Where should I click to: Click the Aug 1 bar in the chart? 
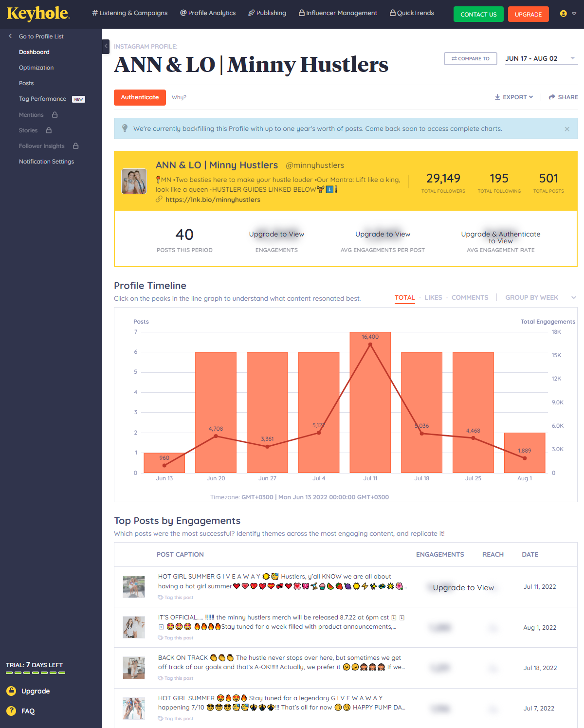525,453
